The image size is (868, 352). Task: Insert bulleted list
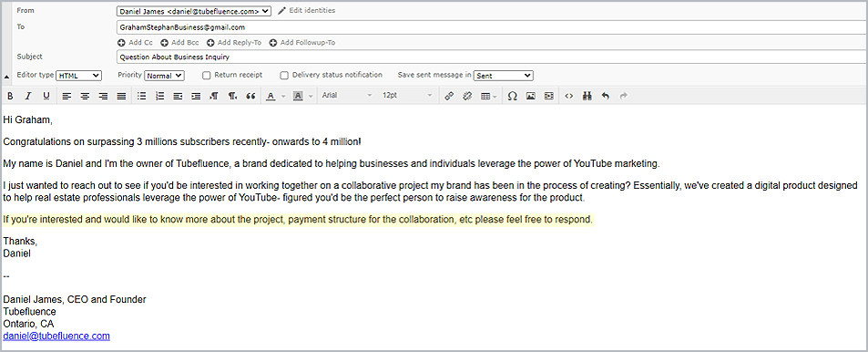point(142,96)
